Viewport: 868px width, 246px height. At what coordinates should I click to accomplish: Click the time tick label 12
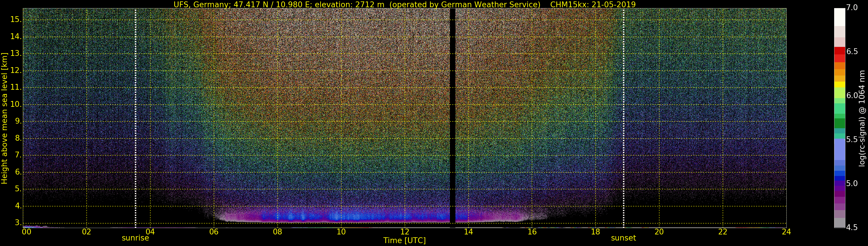click(405, 232)
